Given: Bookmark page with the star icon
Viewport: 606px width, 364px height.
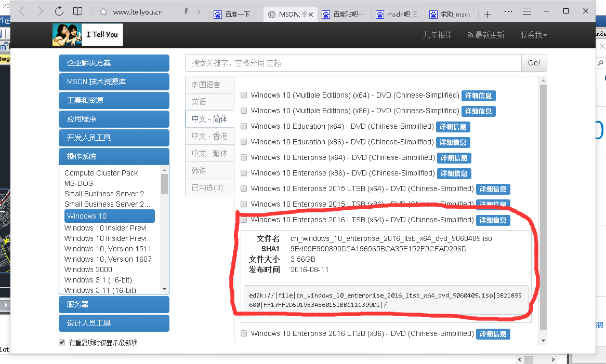Looking at the screenshot, I should coord(103,11).
